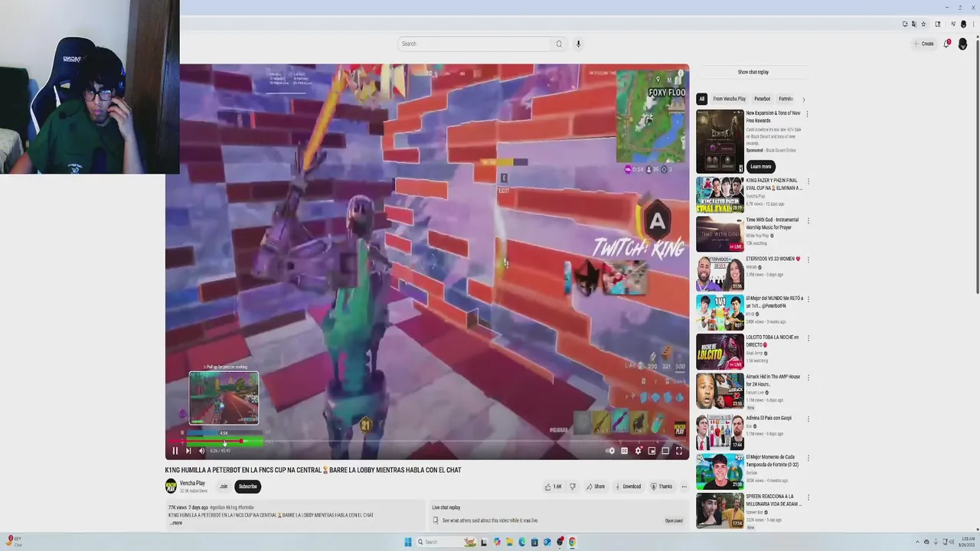Open Time With God live thumbnail
The height and width of the screenshot is (551, 980).
[720, 233]
